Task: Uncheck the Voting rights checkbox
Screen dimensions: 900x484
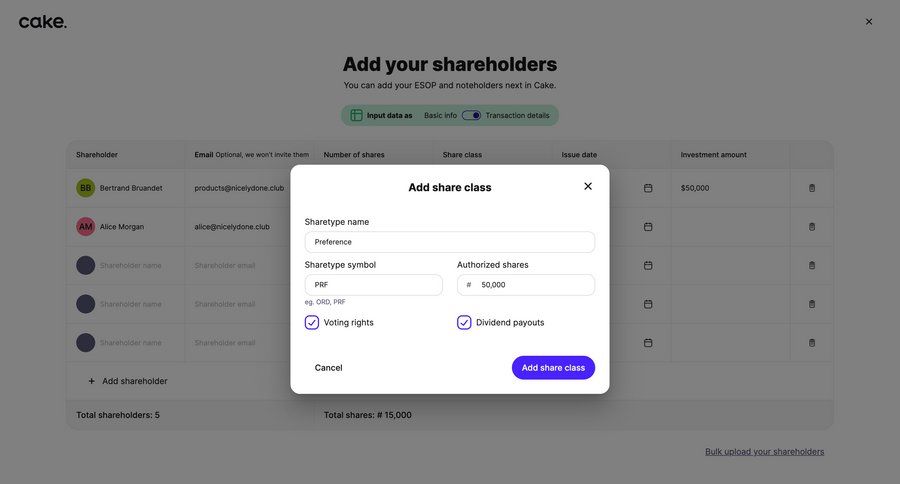Action: [x=312, y=323]
